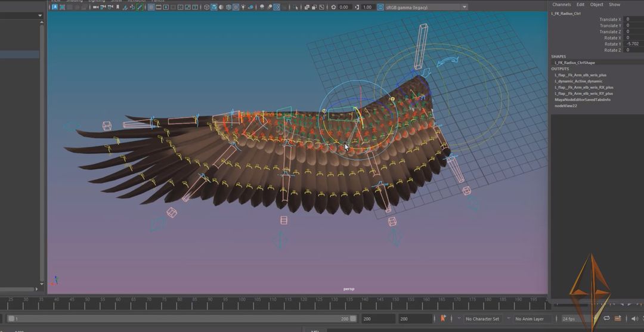The width and height of the screenshot is (644, 332).
Task: Click the Rotate Z value field
Action: point(633,50)
